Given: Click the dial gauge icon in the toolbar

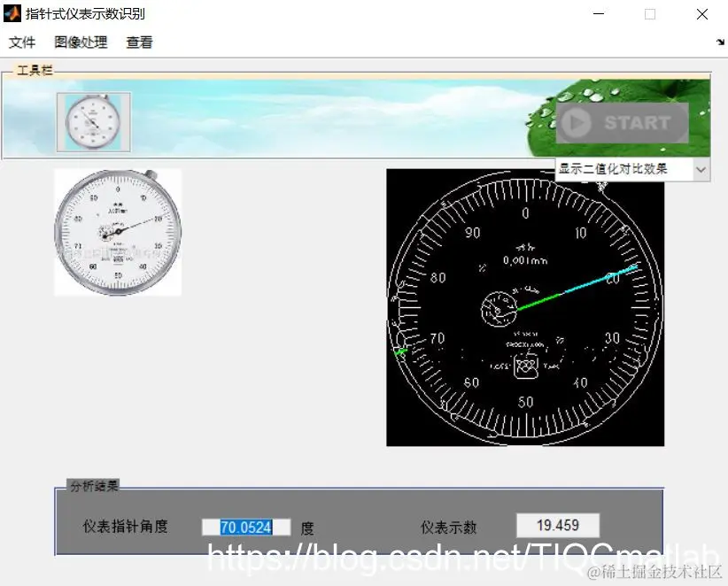Looking at the screenshot, I should 92,120.
